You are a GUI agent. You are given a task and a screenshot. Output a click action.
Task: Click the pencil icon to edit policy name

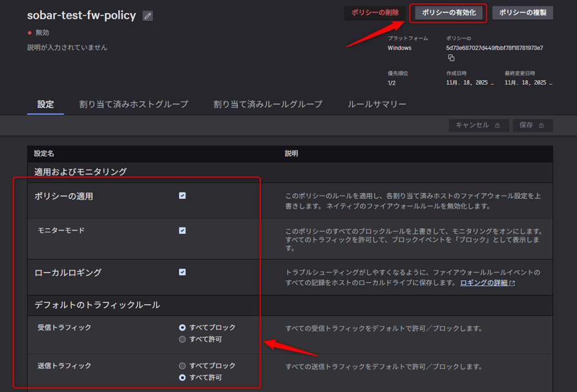(x=147, y=15)
